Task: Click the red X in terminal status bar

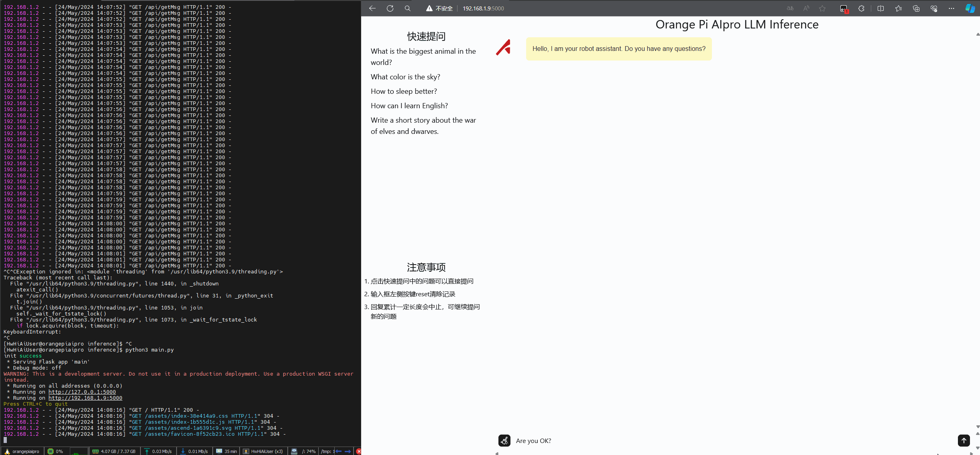Action: [358, 451]
